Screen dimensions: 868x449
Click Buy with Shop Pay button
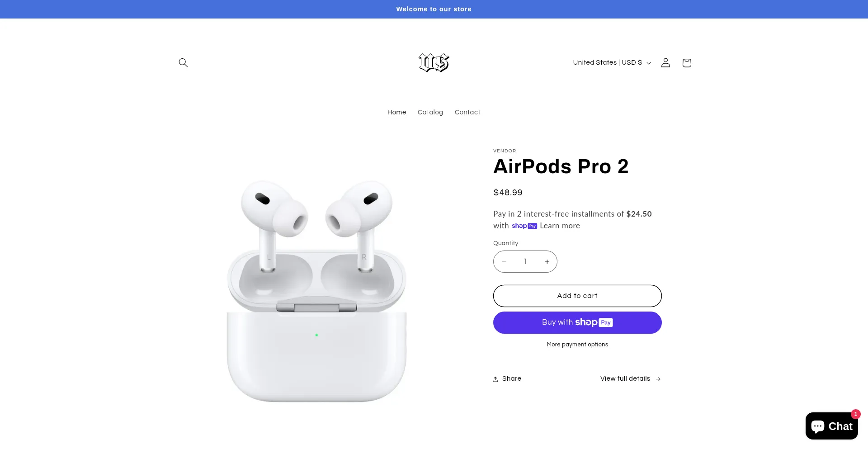click(x=577, y=322)
